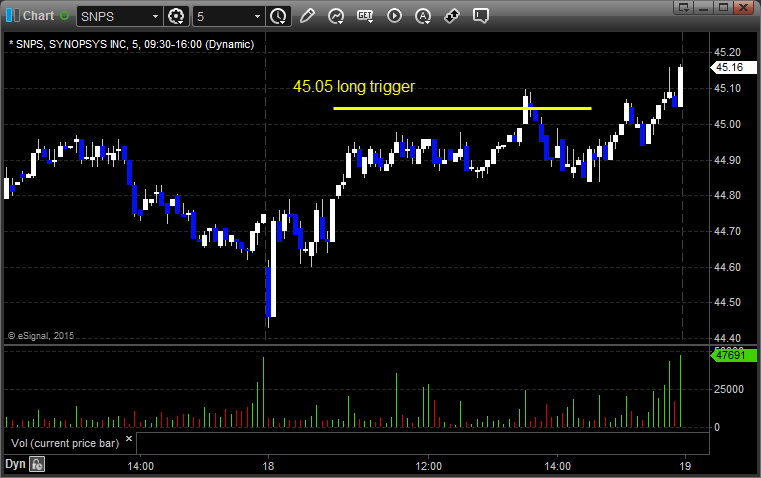Click the 45.00 price axis label

click(x=728, y=124)
